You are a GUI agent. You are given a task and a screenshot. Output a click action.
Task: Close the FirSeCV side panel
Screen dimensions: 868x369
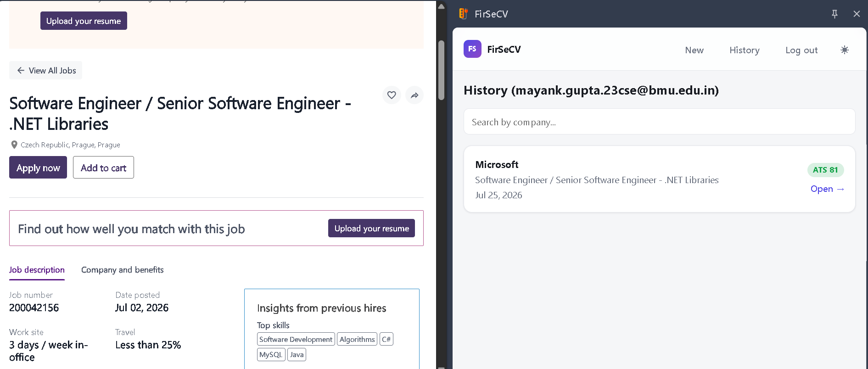tap(857, 14)
